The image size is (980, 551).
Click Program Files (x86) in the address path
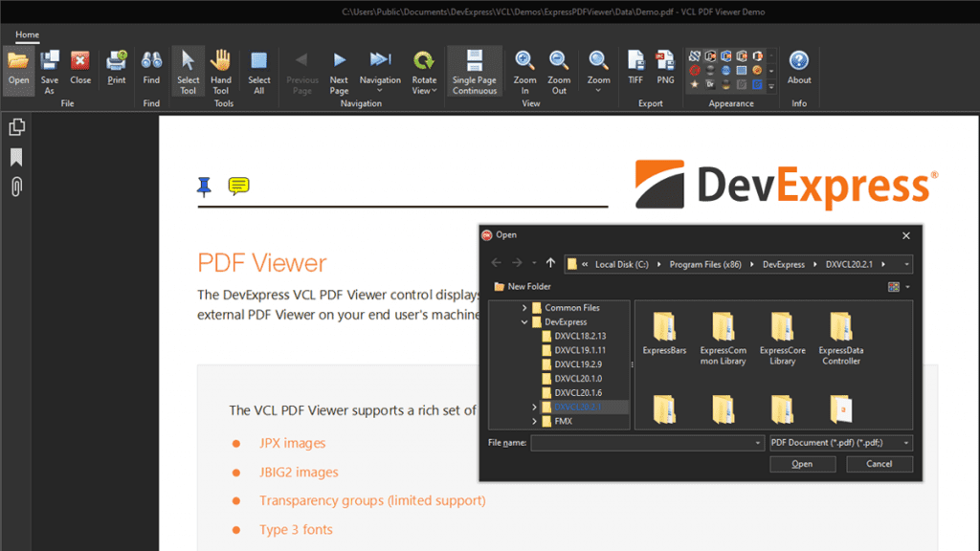pyautogui.click(x=705, y=264)
